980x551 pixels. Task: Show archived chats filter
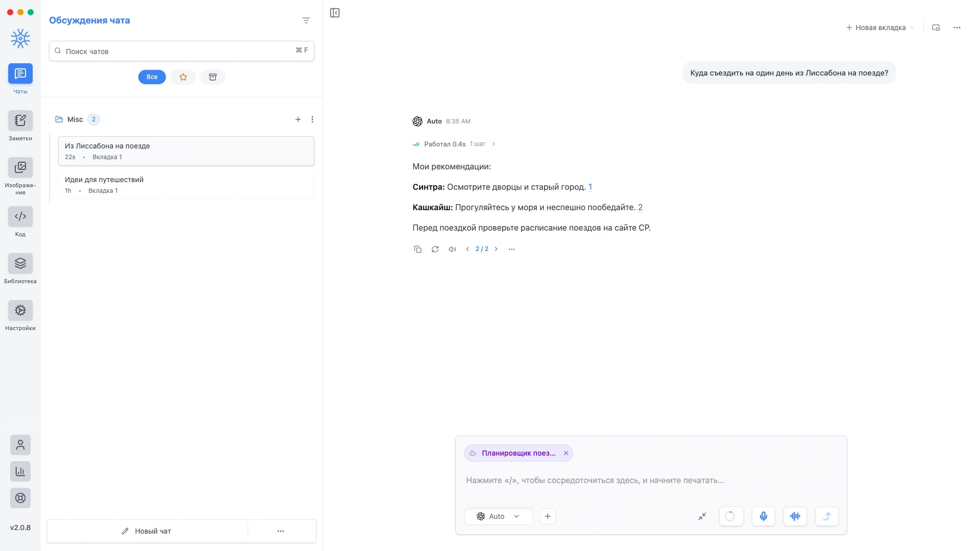(x=213, y=77)
